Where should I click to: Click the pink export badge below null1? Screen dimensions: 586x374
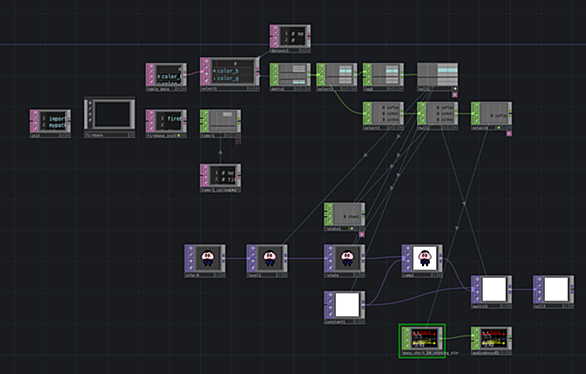(455, 95)
